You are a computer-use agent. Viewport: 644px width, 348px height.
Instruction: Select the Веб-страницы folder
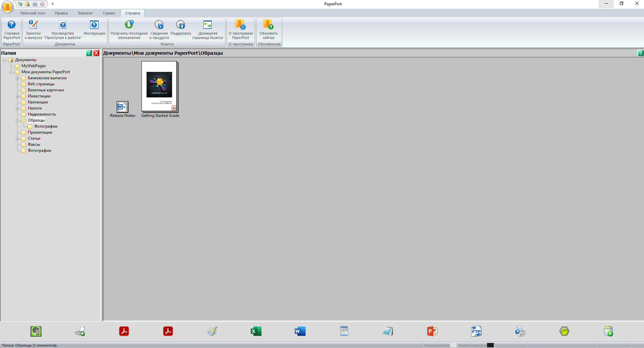[41, 84]
